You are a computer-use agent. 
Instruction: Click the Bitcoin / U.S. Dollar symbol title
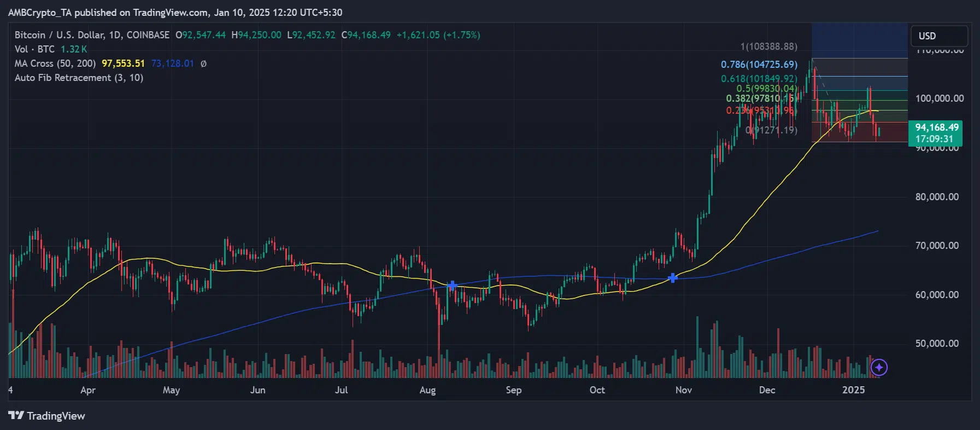(92, 35)
